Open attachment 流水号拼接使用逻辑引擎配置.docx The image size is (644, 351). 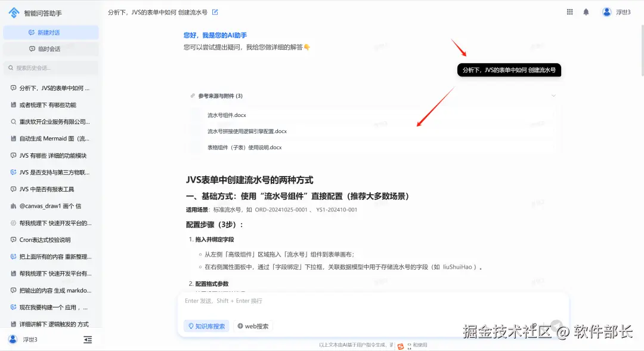(x=247, y=131)
